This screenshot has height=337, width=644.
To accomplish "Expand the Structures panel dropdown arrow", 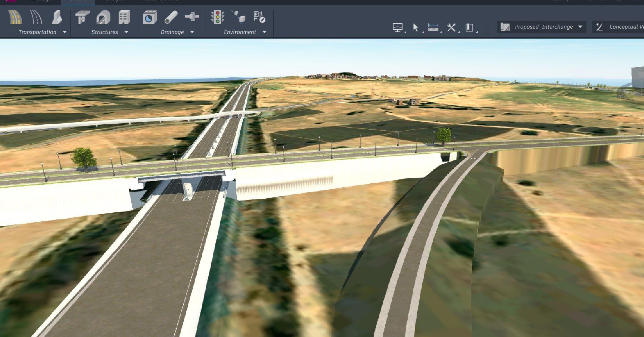I will tap(126, 32).
